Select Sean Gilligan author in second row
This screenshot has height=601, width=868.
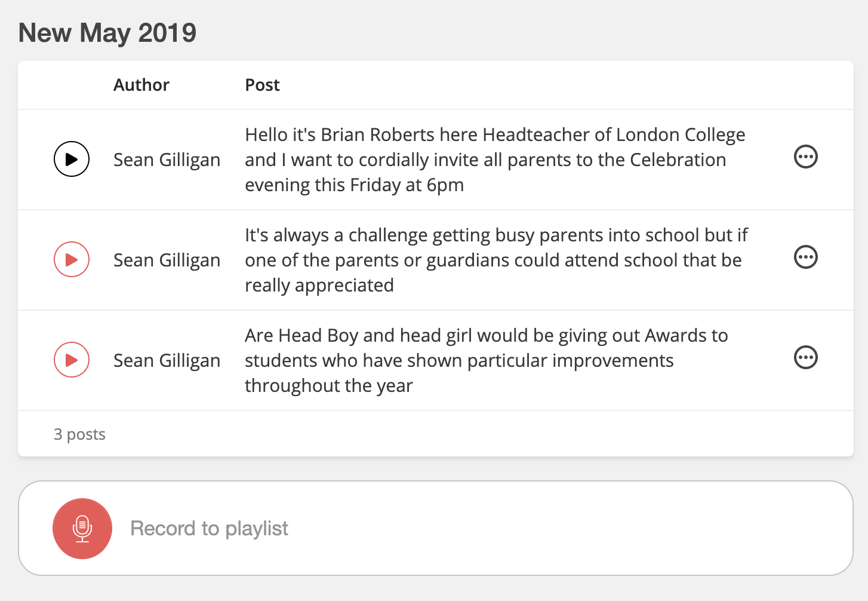(x=167, y=260)
